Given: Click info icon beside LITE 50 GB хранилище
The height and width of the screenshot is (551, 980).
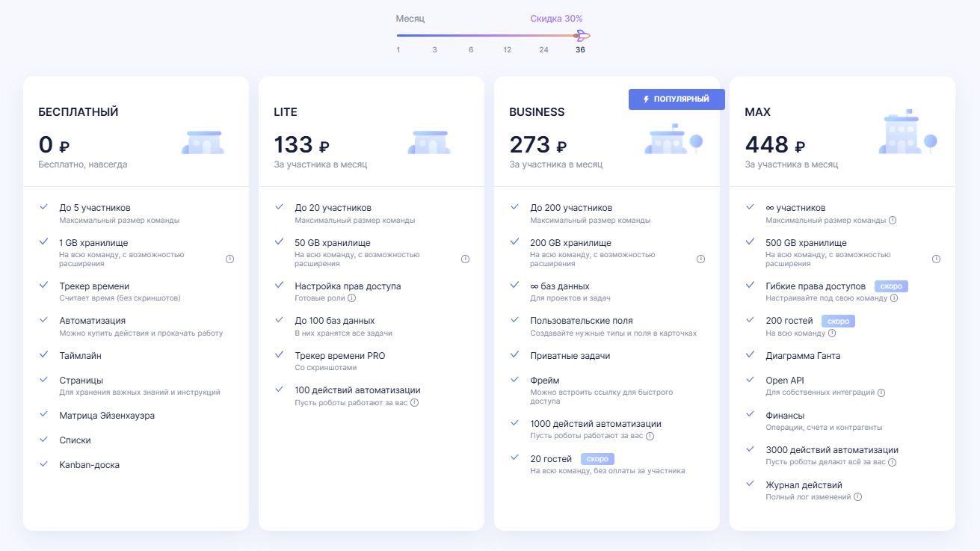Looking at the screenshot, I should [465, 259].
